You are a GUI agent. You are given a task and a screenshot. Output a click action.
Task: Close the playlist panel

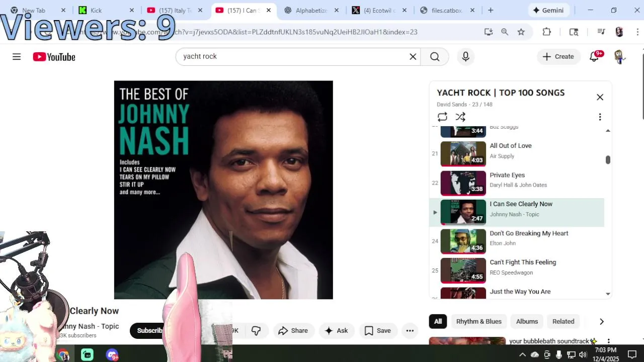[600, 97]
